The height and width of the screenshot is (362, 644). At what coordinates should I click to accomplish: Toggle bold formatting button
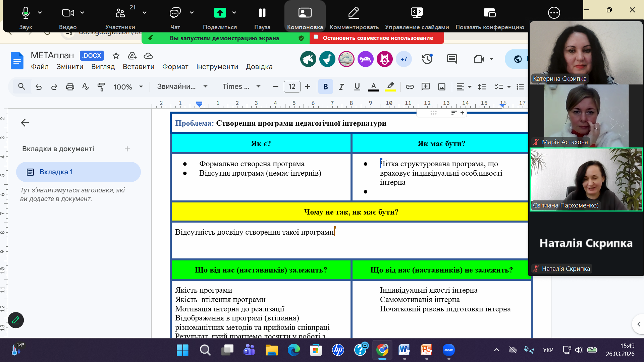pyautogui.click(x=325, y=87)
